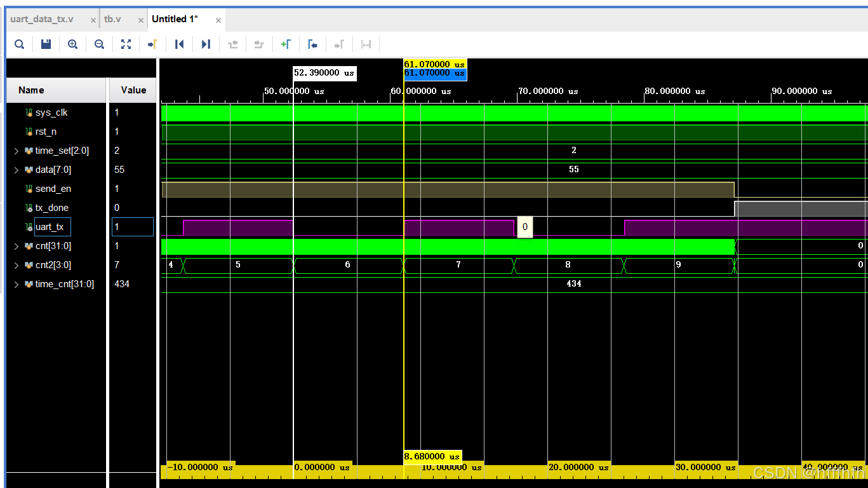Select the sys_clk signal
Viewport: 868px width, 488px height.
[x=51, y=112]
